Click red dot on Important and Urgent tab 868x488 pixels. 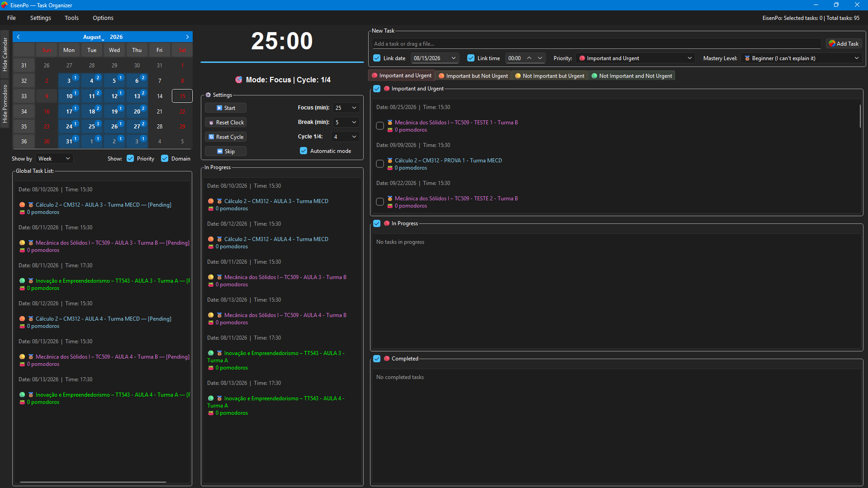click(x=375, y=76)
